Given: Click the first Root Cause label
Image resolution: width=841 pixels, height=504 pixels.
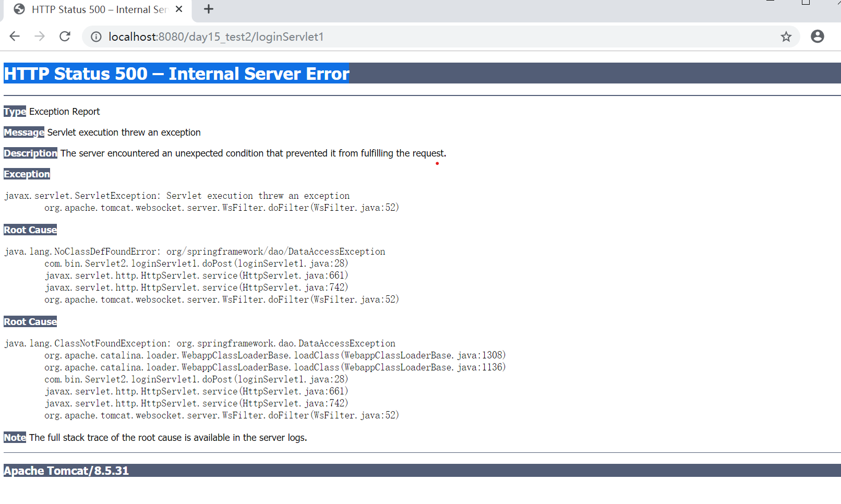Looking at the screenshot, I should click(x=30, y=230).
